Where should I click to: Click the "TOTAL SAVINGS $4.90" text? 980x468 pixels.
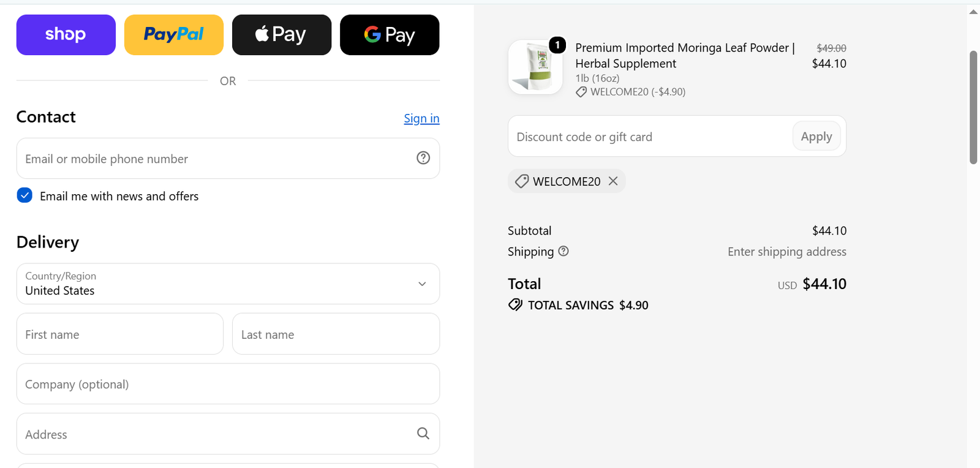pyautogui.click(x=588, y=305)
